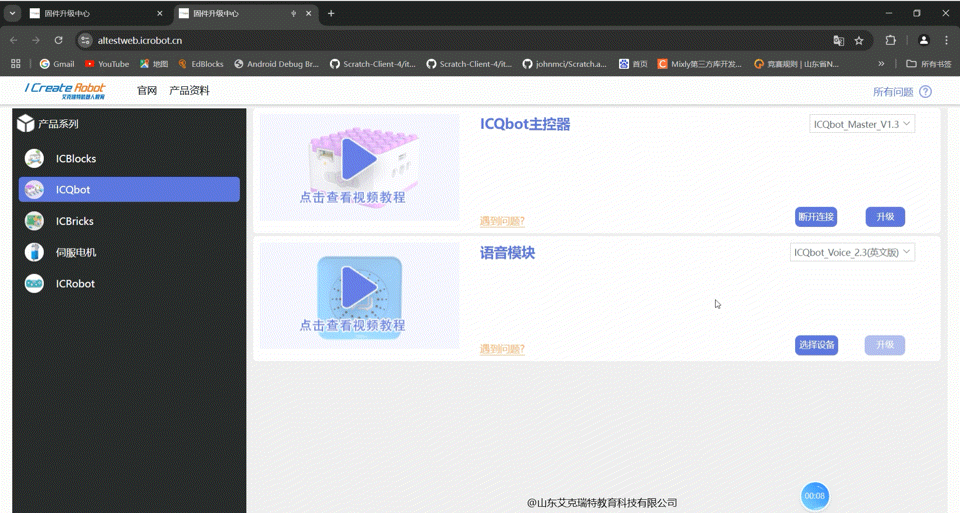Click the blue 00:08 timer bubble
The height and width of the screenshot is (513, 960).
point(815,496)
